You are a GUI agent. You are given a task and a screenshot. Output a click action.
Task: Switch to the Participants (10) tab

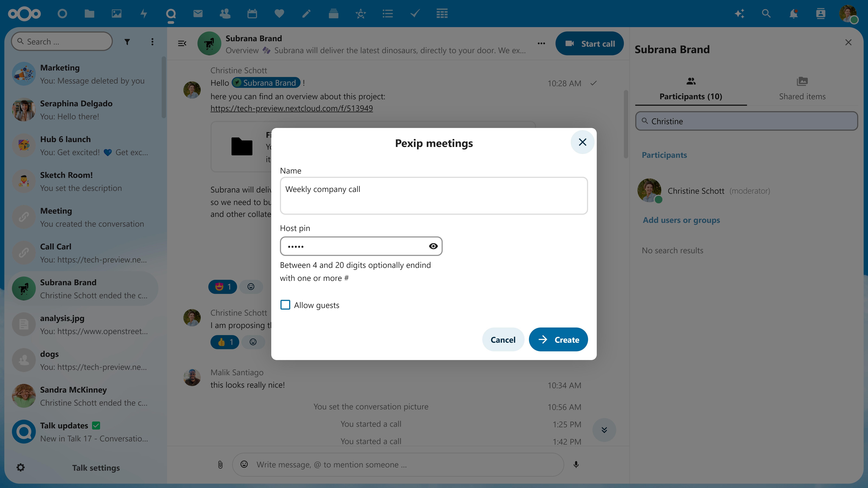tap(691, 89)
